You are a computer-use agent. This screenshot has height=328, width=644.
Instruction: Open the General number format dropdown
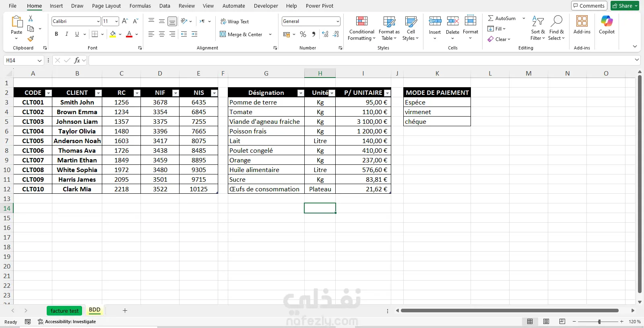tap(338, 21)
